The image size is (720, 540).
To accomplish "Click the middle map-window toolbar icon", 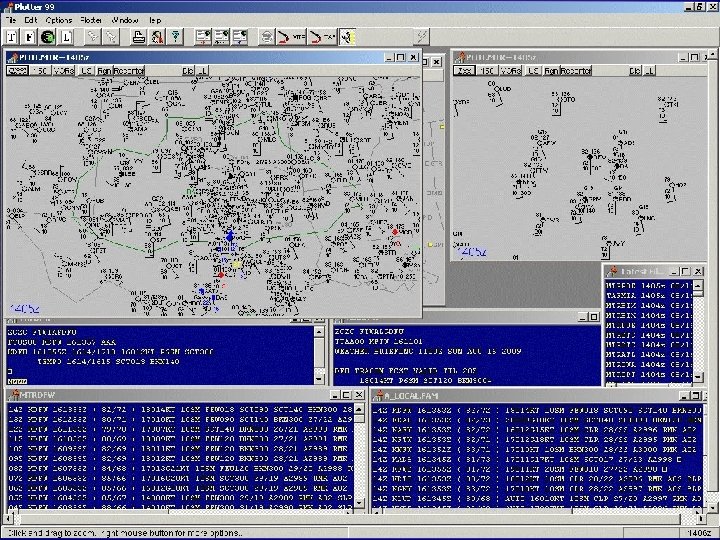I will [221, 37].
